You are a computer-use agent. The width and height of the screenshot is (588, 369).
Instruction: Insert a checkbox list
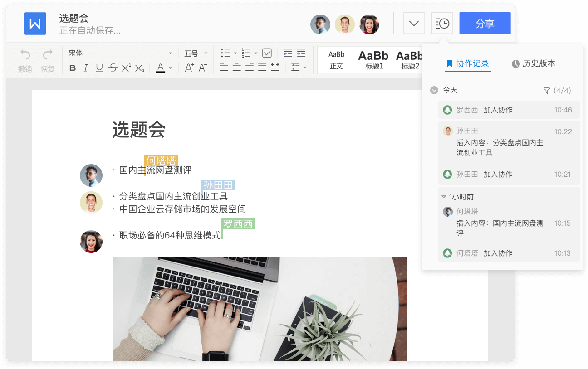(267, 53)
